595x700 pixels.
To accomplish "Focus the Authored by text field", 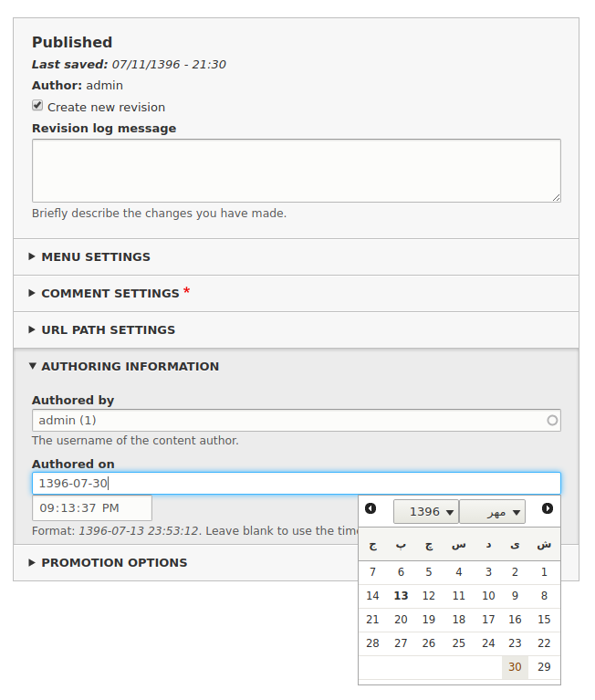I will point(297,421).
